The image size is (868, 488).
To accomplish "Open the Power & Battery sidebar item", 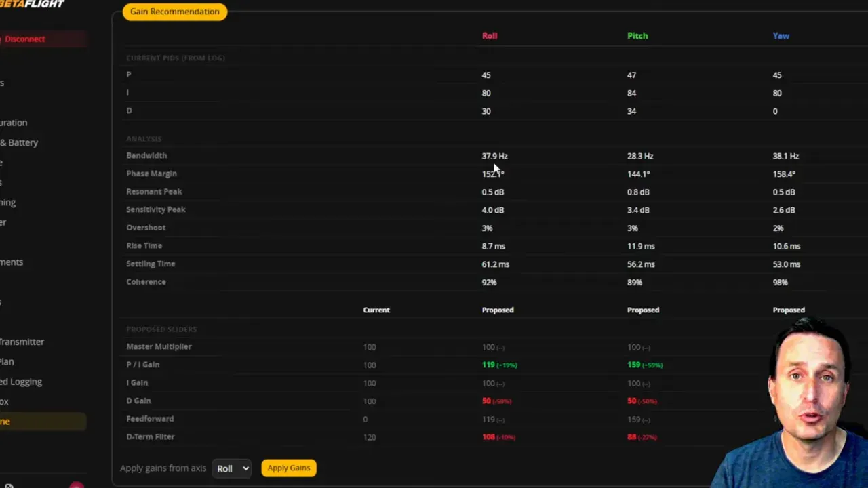I will click(x=20, y=142).
